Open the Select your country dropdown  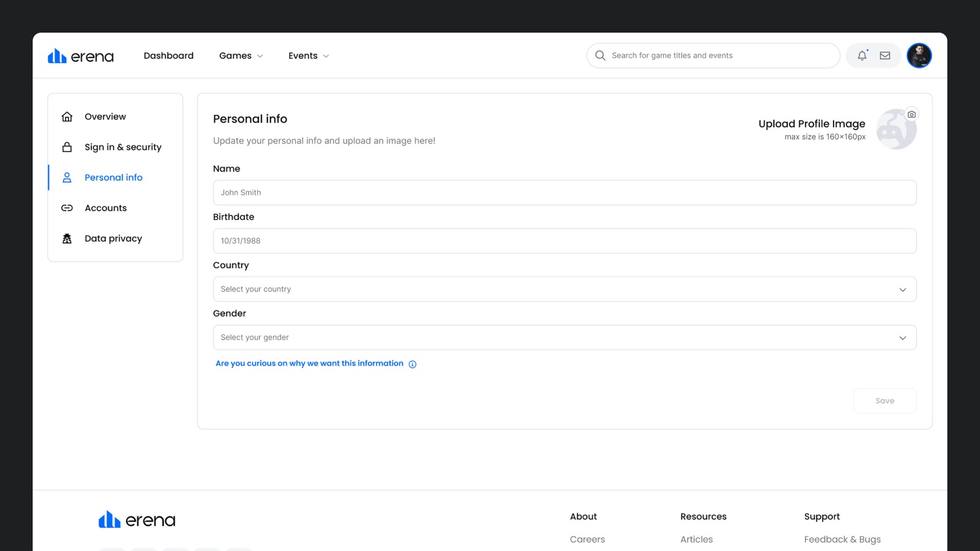pos(565,289)
